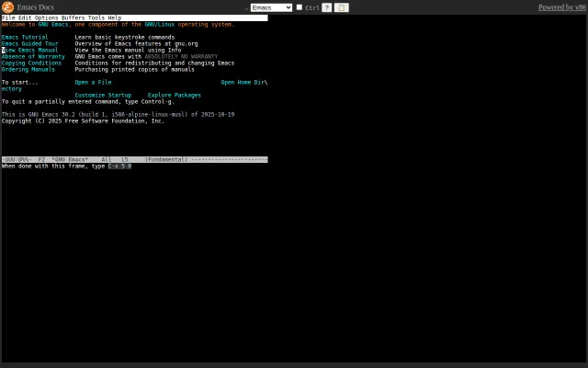Screen dimensions: 588x368
Task: Click the L5 line indicator in mode line
Action: 125,159
